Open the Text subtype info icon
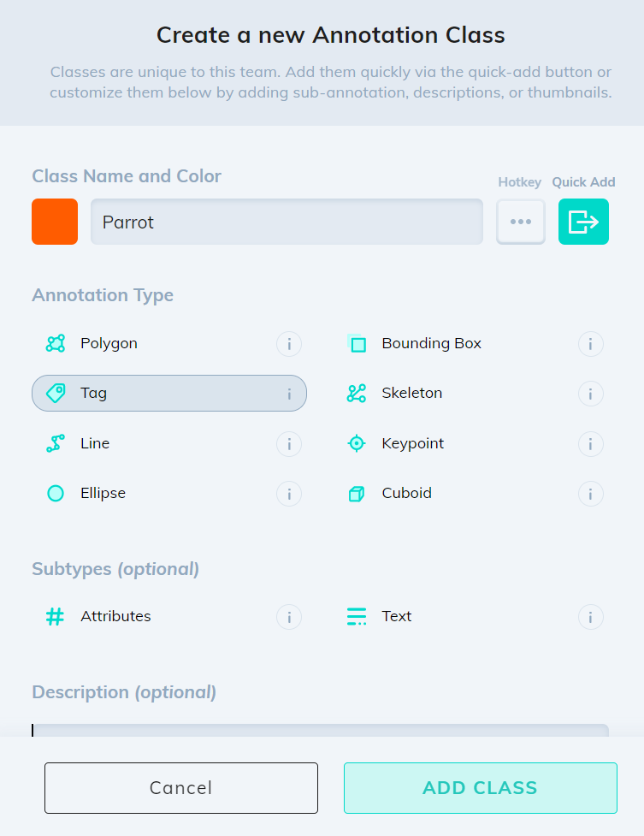 pos(590,617)
